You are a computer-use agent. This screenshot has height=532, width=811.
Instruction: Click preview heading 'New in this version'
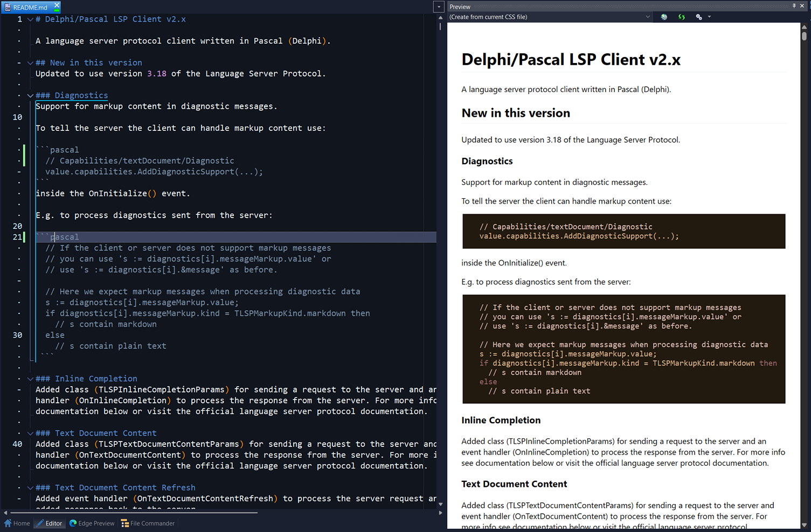click(x=516, y=113)
